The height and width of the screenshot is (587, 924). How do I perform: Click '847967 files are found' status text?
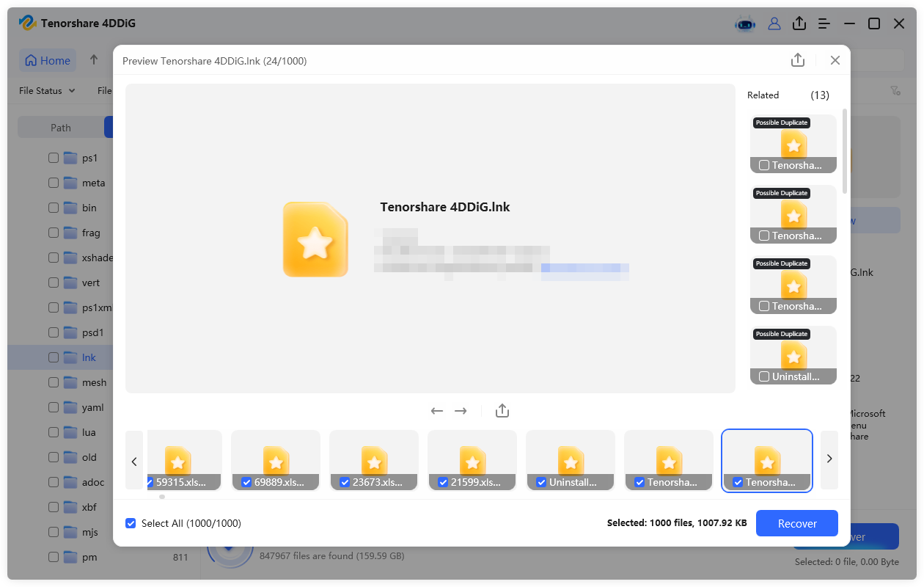pos(332,556)
